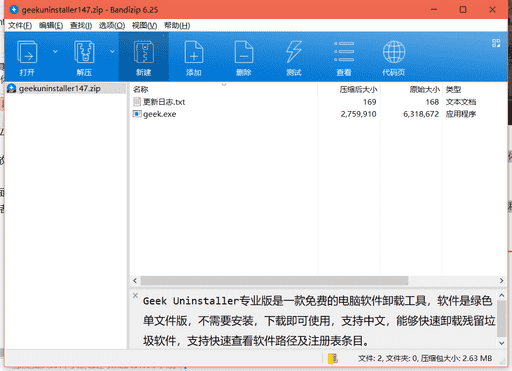This screenshot has height=371, width=512.
Task: Click original size value 6,318,672
Action: pos(421,114)
